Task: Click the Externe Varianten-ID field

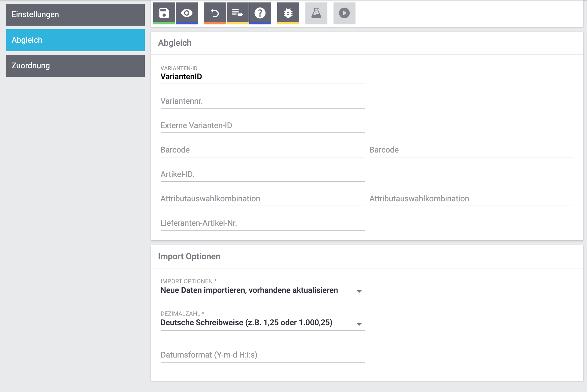Action: [x=262, y=126]
